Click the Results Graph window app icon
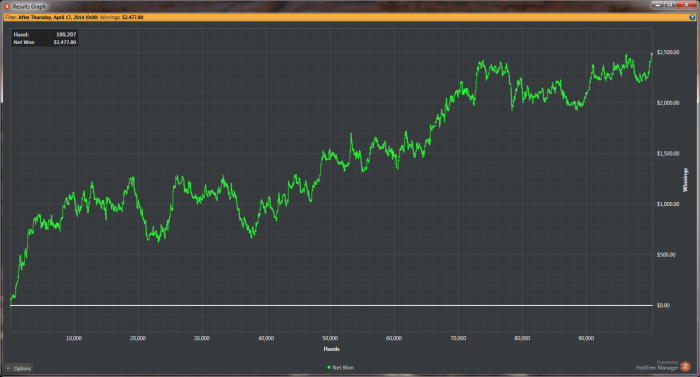This screenshot has height=377, width=700. (7, 6)
